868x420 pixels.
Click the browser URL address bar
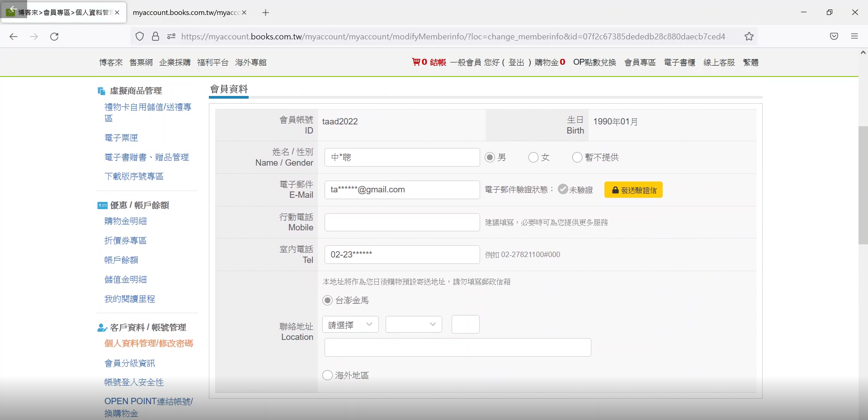(453, 37)
